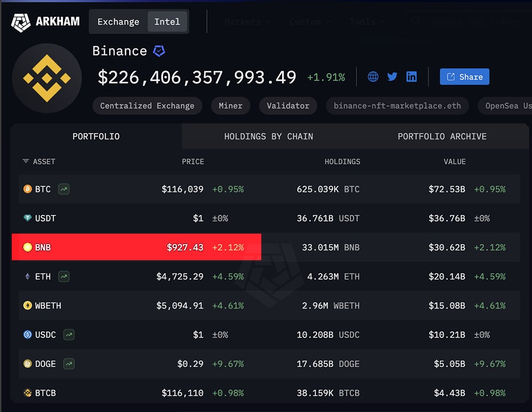Click the total balance $226,406,357,993.49
The height and width of the screenshot is (412, 532).
pos(197,77)
